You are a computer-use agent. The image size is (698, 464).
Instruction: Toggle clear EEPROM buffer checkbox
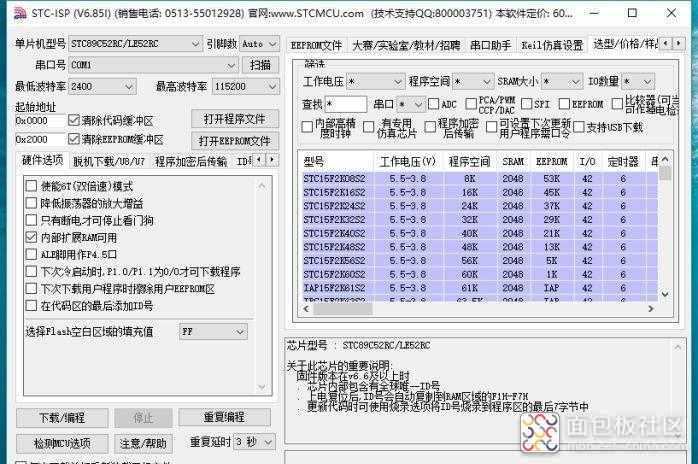click(74, 139)
